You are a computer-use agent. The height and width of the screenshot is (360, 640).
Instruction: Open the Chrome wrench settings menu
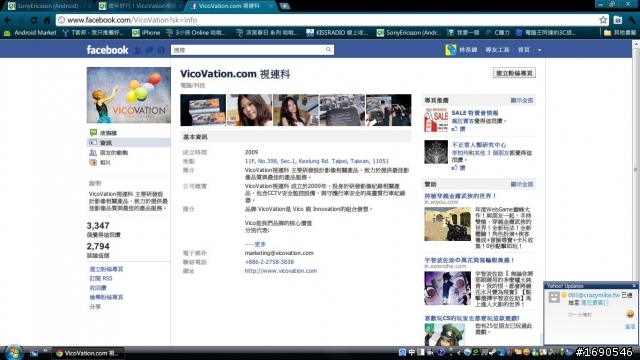pos(632,20)
